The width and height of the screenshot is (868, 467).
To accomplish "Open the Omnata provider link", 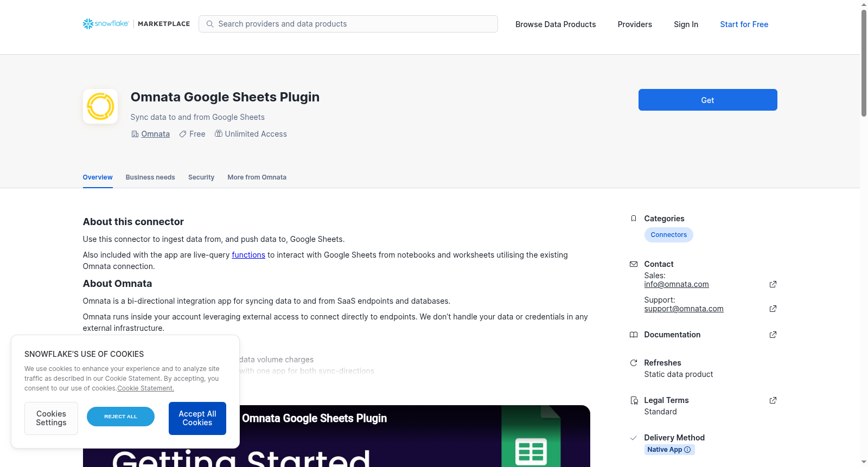I will [156, 134].
